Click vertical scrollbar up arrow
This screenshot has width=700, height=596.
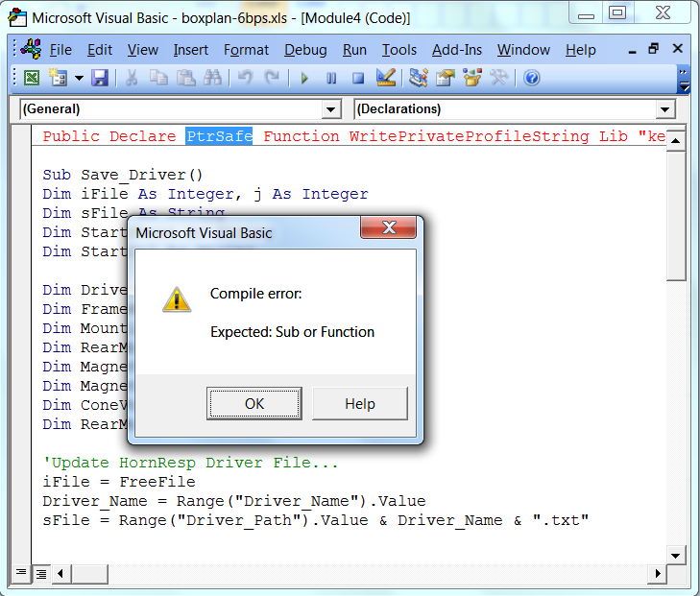(x=675, y=141)
